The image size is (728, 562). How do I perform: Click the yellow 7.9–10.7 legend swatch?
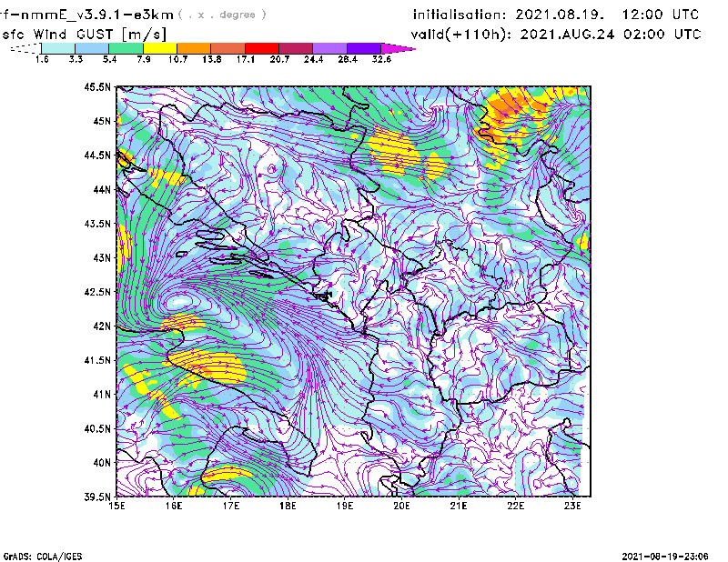tap(160, 48)
